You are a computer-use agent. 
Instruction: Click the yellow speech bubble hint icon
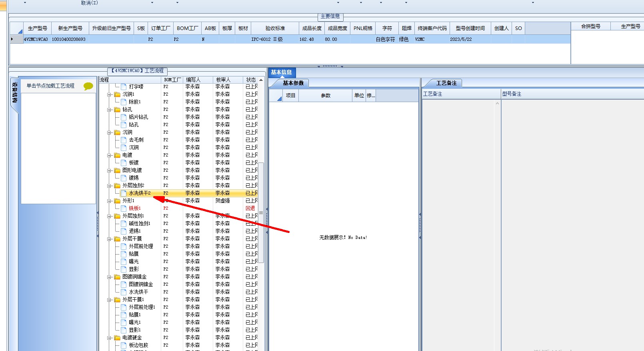point(88,86)
